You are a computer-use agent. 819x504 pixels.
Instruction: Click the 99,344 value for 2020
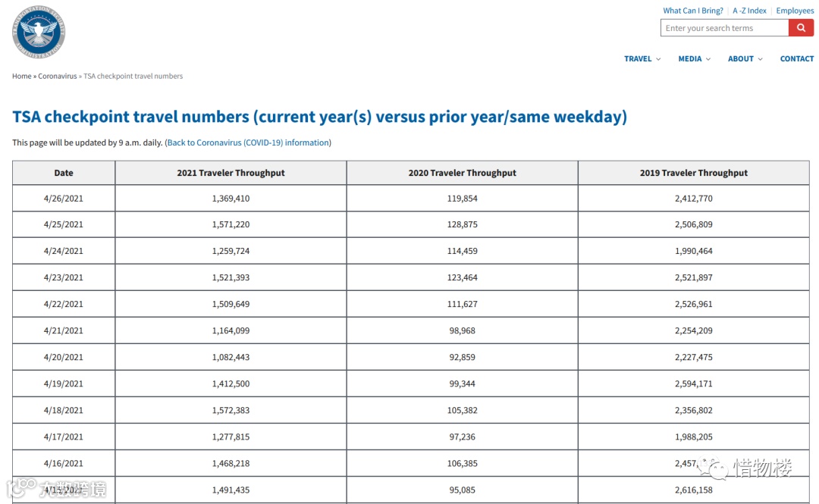pos(463,384)
